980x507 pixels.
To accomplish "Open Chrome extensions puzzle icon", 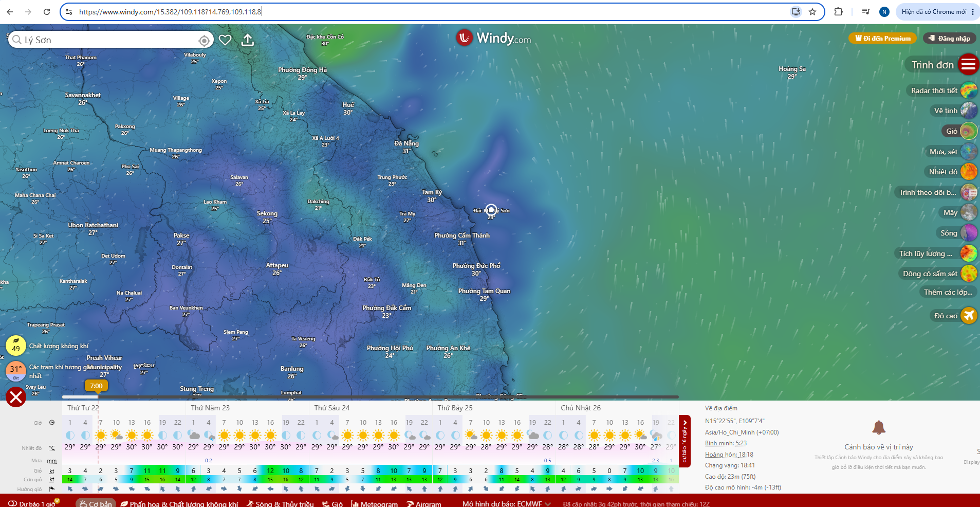I will [839, 12].
